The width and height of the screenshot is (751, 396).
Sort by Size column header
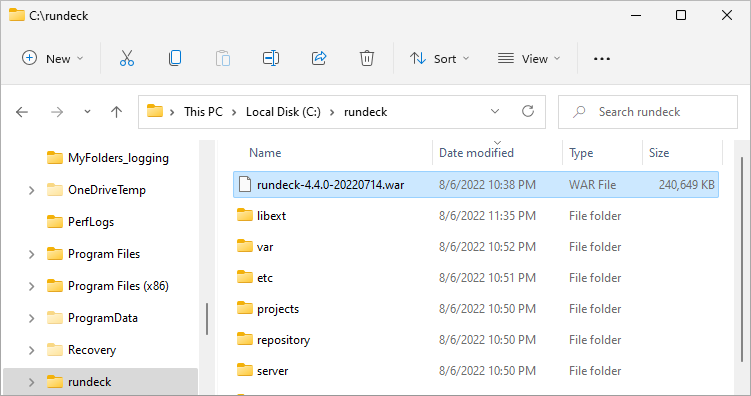659,153
